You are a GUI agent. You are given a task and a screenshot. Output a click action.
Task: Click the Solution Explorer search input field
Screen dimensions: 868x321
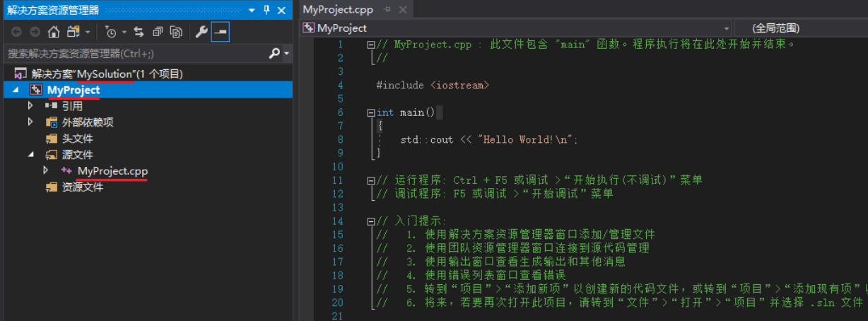point(134,54)
